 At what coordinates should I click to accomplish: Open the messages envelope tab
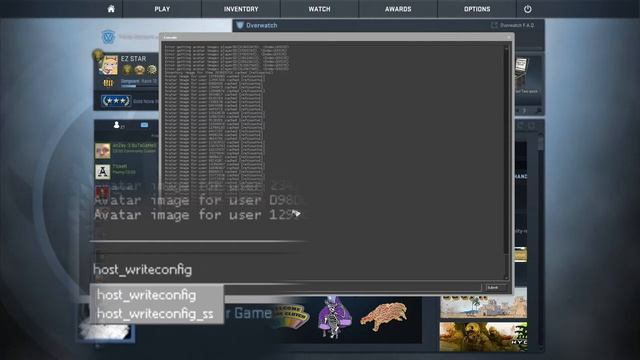tap(144, 125)
